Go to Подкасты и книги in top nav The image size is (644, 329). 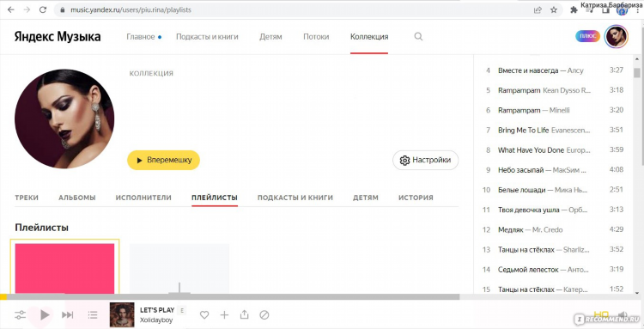207,37
